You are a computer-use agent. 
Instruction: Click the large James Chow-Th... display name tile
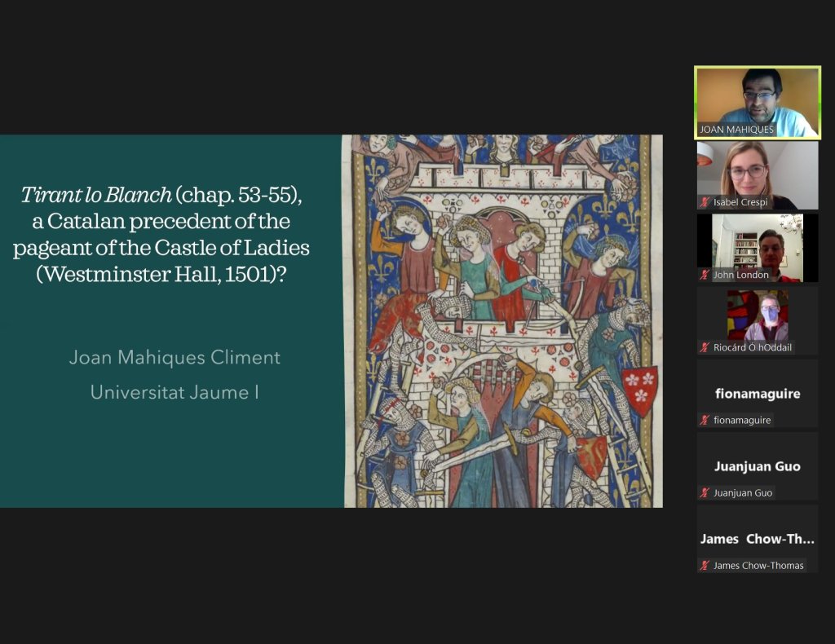(757, 539)
